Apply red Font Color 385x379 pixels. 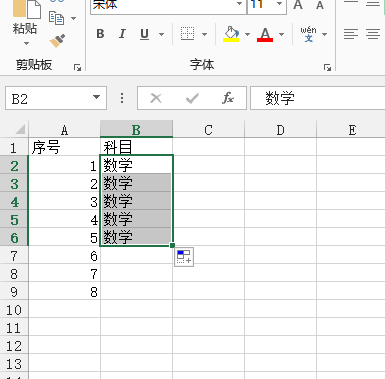(x=265, y=34)
